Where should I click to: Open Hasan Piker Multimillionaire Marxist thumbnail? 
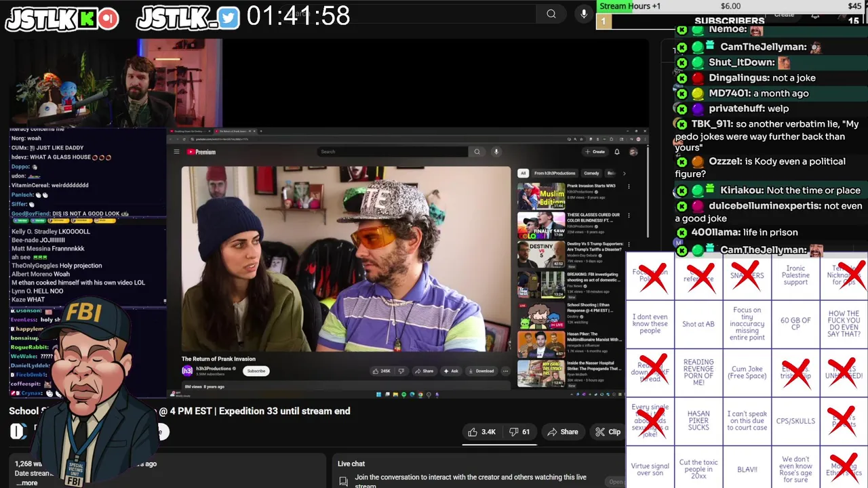(541, 344)
